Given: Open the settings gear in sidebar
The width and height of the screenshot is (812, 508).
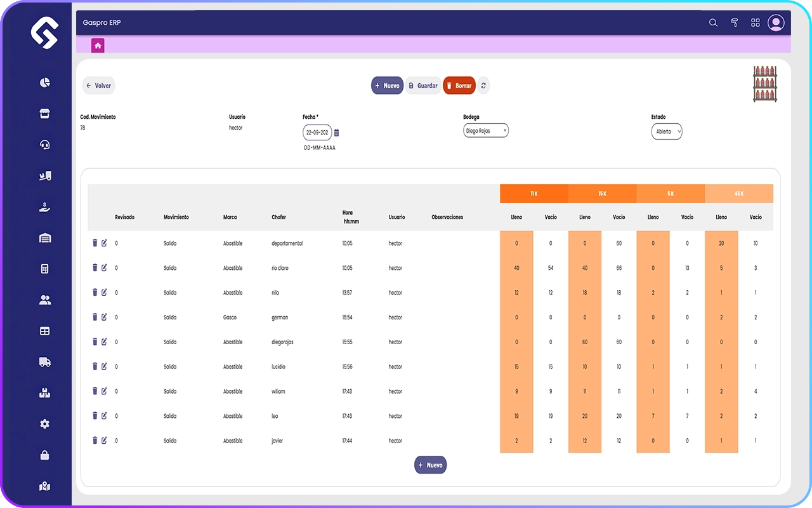Looking at the screenshot, I should pyautogui.click(x=45, y=424).
